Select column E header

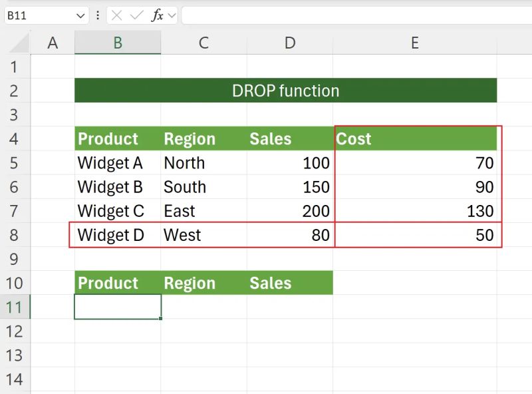point(414,43)
